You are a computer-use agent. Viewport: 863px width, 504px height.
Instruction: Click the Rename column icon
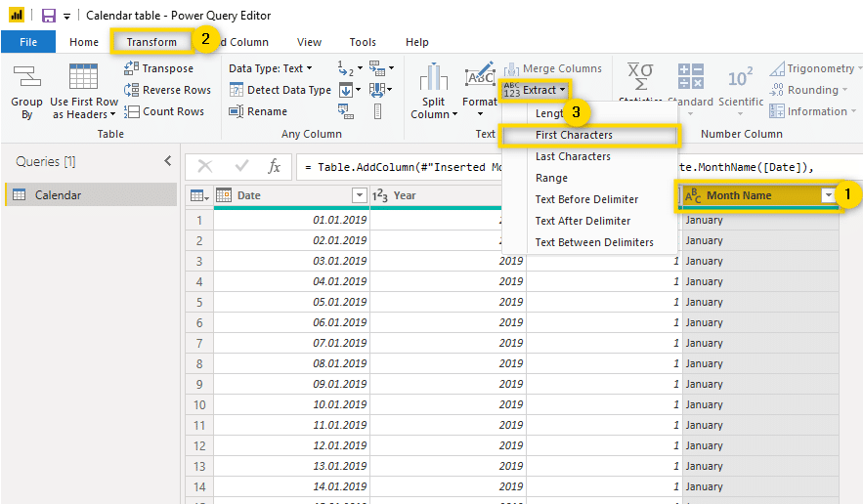[237, 111]
